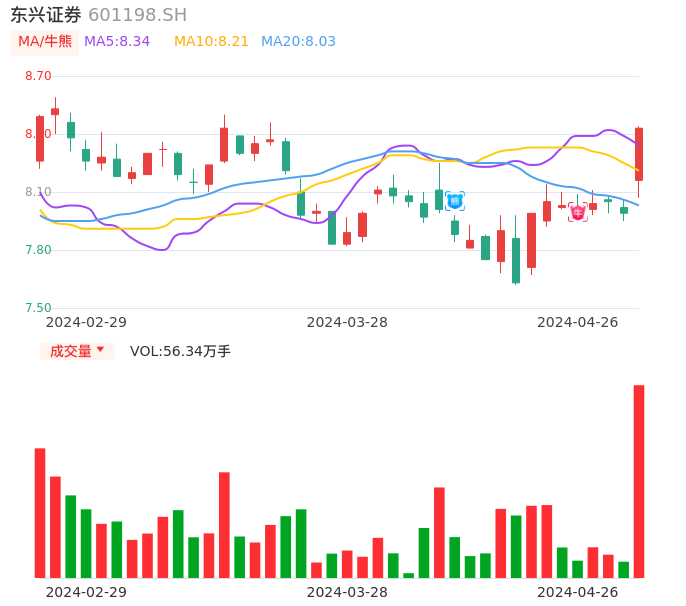Click the VOL:56.34万手 readout
The image size is (686, 606).
click(x=180, y=351)
